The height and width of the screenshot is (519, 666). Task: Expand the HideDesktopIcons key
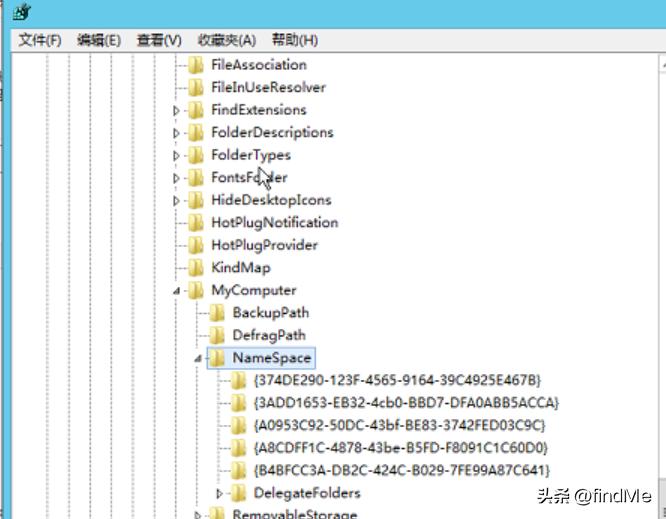pyautogui.click(x=176, y=200)
